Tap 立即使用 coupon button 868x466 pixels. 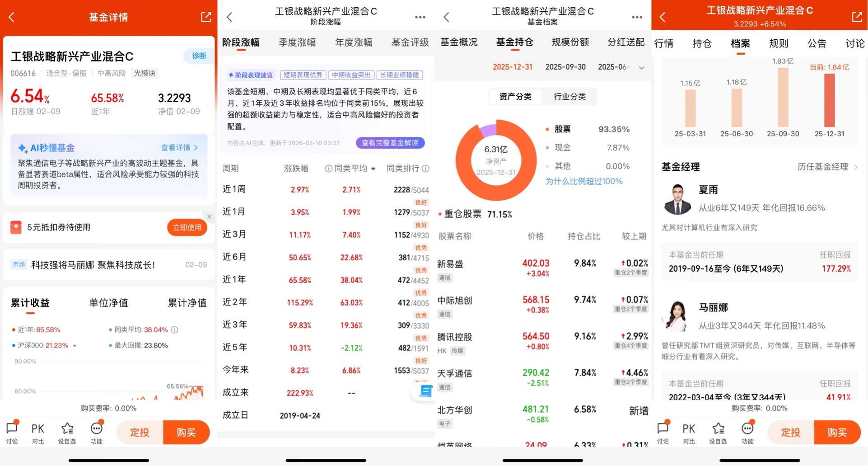(x=187, y=227)
